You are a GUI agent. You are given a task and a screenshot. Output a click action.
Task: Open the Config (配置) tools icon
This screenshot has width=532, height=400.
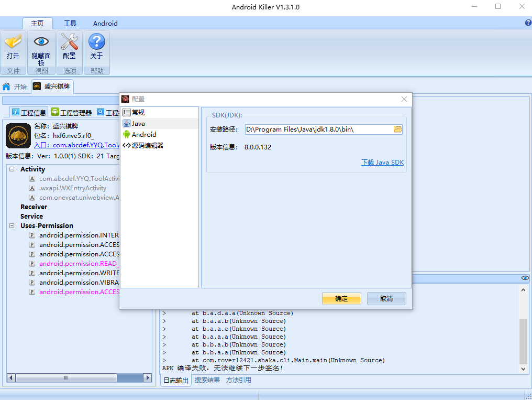click(69, 42)
